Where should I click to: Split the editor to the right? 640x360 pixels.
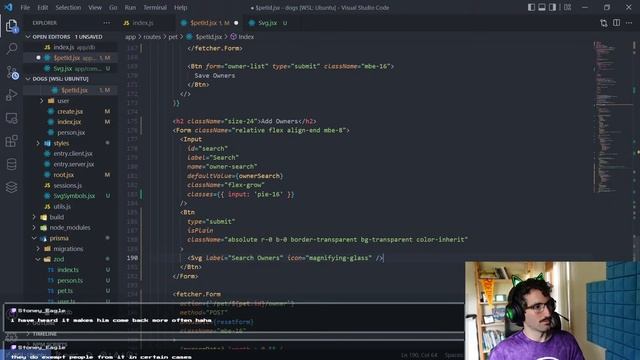(x=616, y=23)
